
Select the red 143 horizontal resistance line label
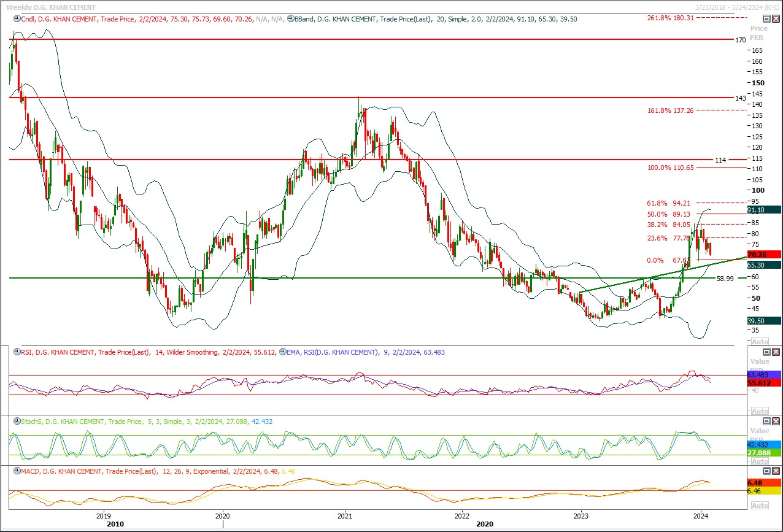click(740, 98)
